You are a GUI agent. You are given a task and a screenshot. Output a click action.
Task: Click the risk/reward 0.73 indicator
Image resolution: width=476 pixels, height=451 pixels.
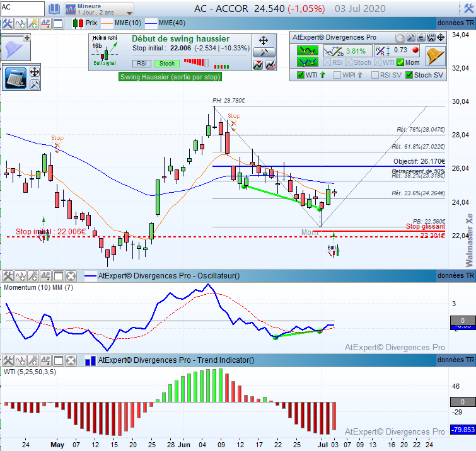[x=397, y=50]
